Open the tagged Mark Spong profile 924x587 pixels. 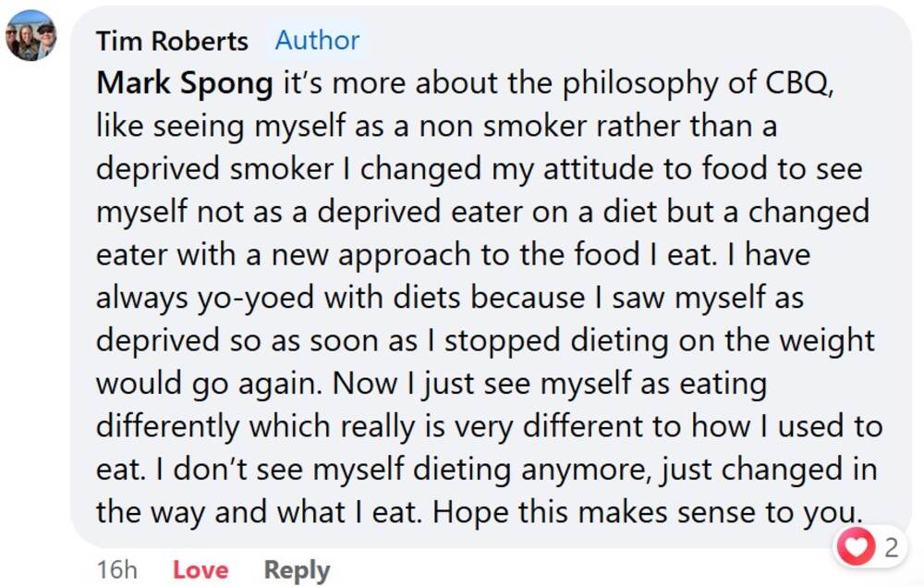tap(185, 83)
